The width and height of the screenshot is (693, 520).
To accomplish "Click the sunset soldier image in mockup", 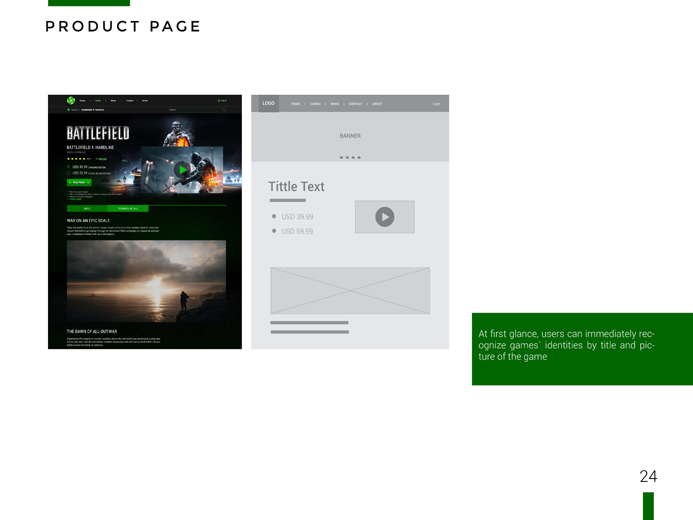I will click(146, 281).
